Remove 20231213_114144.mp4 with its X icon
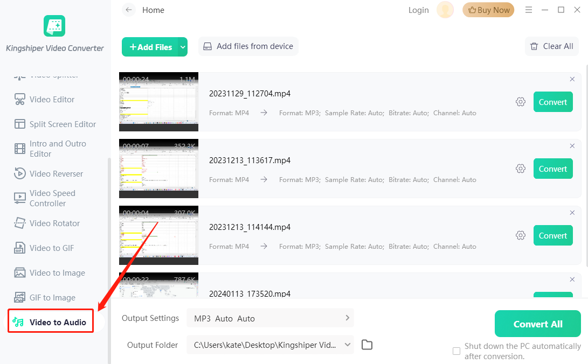Viewport: 588px width, 364px height. (572, 212)
